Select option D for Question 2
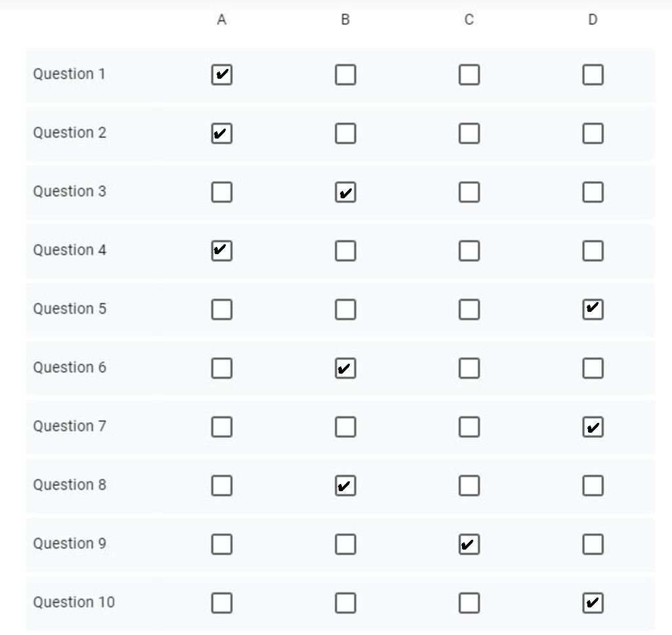Screen dimensions: 672x635 click(593, 133)
